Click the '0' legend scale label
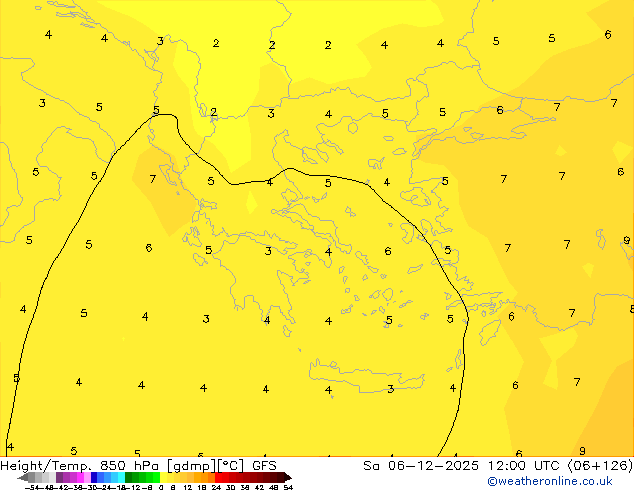Viewport: 634px width, 490px height. (161, 488)
